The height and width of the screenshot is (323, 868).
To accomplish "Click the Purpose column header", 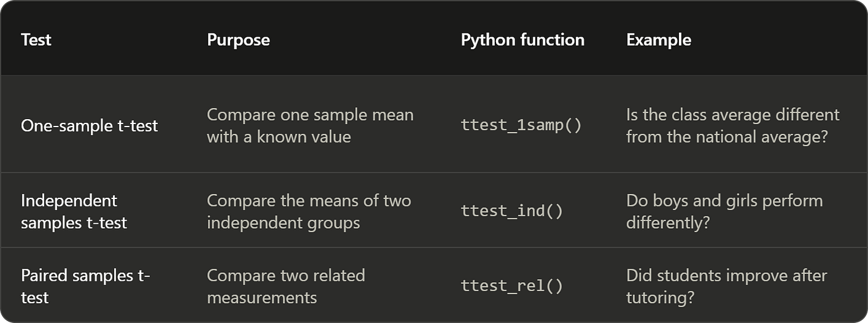I will point(238,40).
